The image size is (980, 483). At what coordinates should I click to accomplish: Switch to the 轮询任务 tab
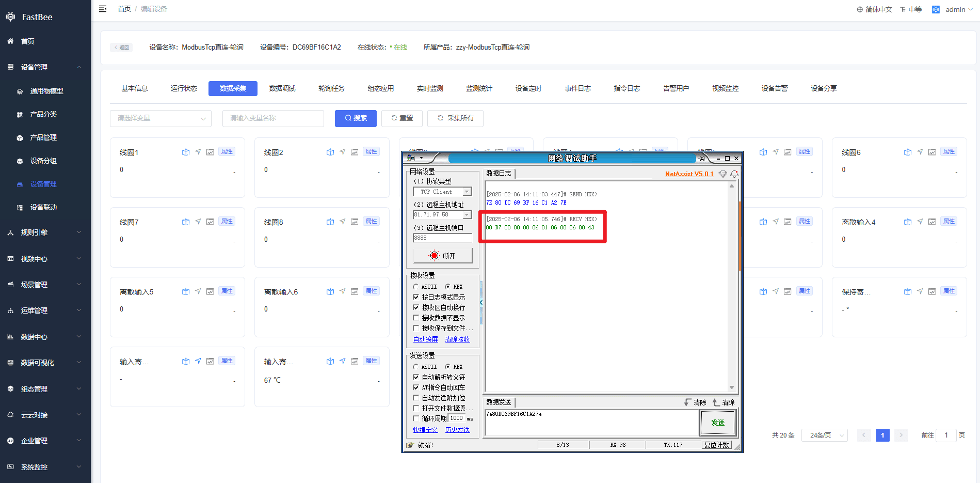click(x=331, y=88)
